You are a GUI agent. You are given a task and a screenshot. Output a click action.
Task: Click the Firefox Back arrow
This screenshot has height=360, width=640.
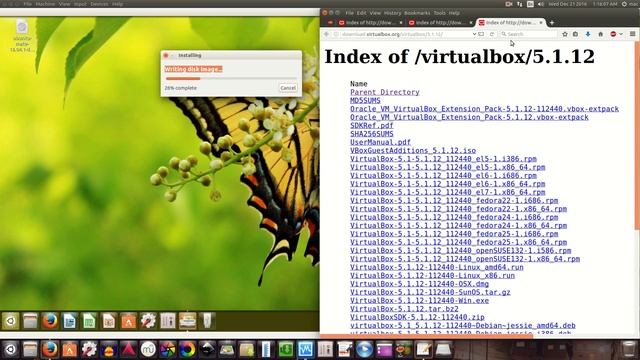[x=326, y=34]
